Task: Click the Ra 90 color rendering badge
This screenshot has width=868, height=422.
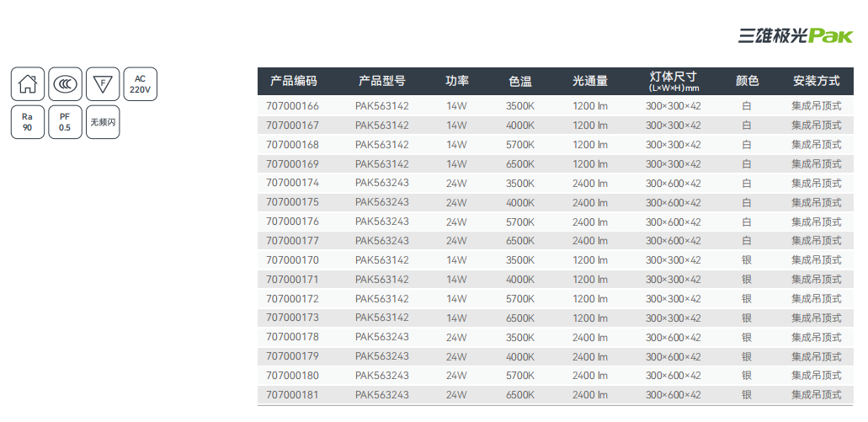Action: click(x=28, y=122)
